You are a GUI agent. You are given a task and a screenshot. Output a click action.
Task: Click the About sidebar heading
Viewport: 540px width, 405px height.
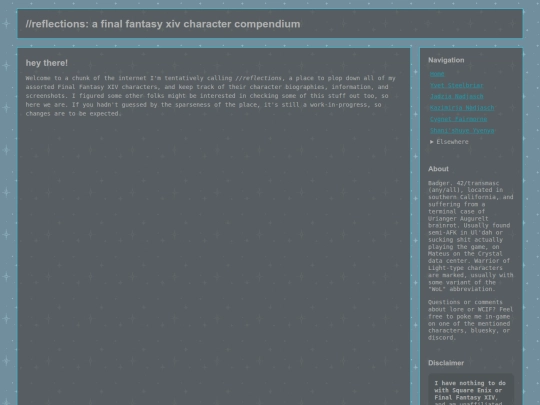[x=438, y=169]
